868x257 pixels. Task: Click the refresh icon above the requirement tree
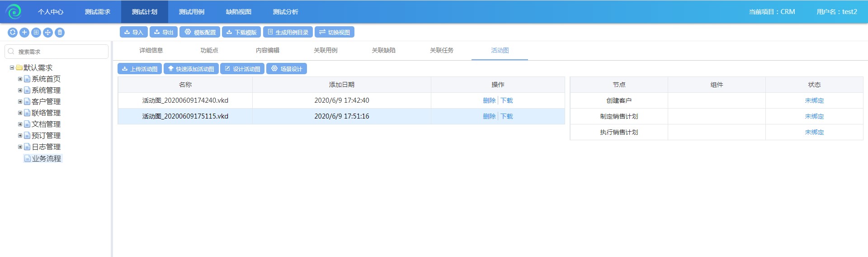point(13,33)
